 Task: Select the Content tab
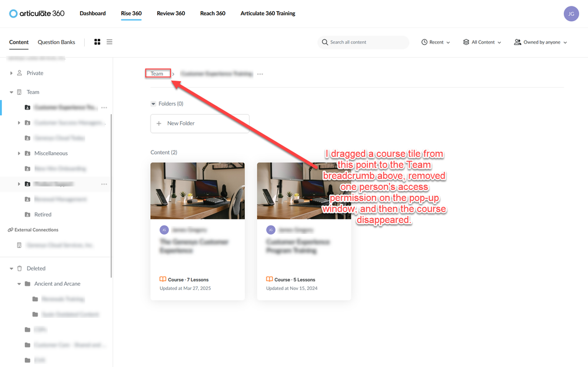click(19, 42)
